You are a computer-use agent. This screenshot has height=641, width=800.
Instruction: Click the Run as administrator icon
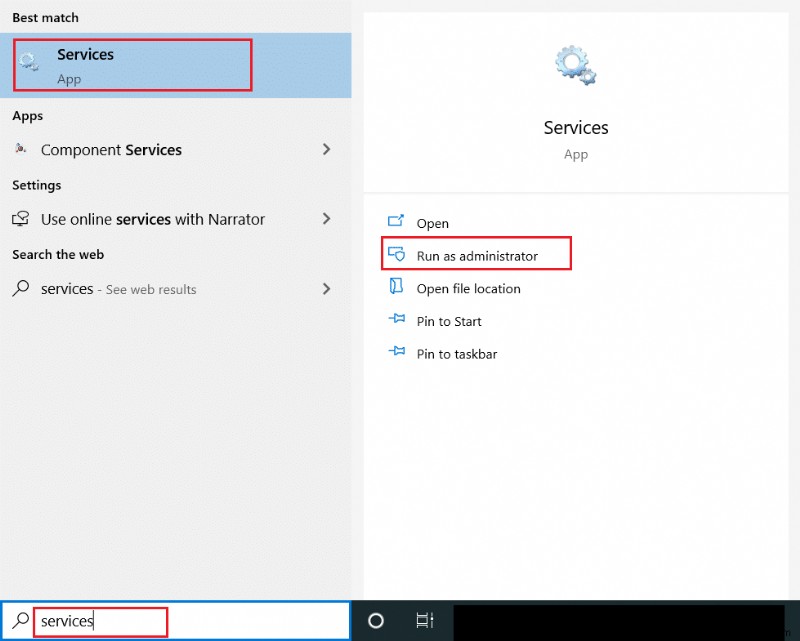398,253
